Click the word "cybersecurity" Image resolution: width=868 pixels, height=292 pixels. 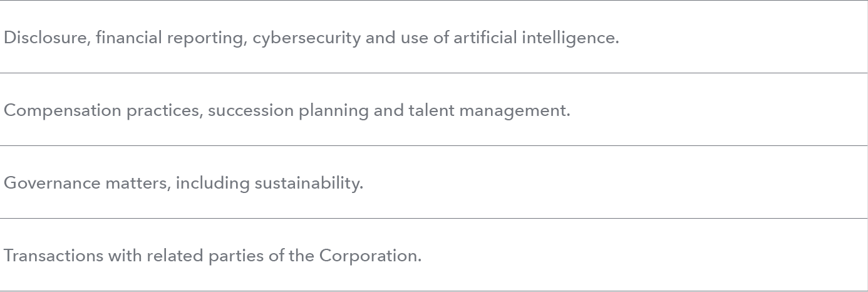306,38
